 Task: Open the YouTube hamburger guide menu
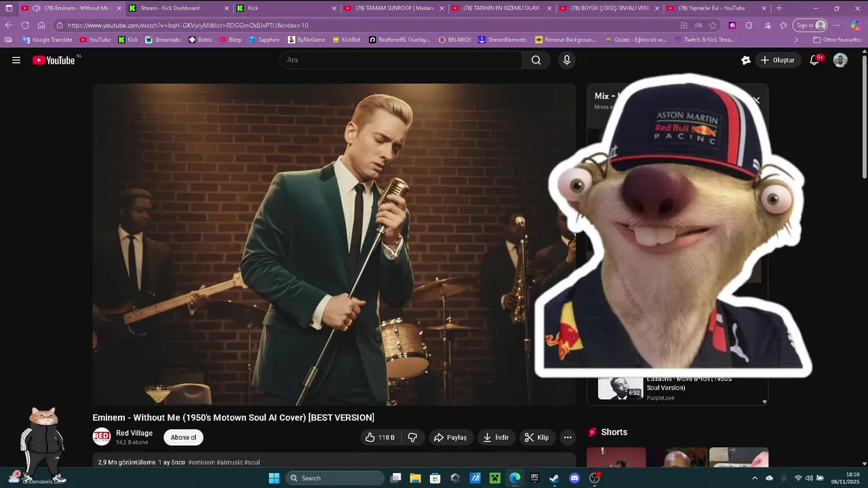(x=16, y=60)
